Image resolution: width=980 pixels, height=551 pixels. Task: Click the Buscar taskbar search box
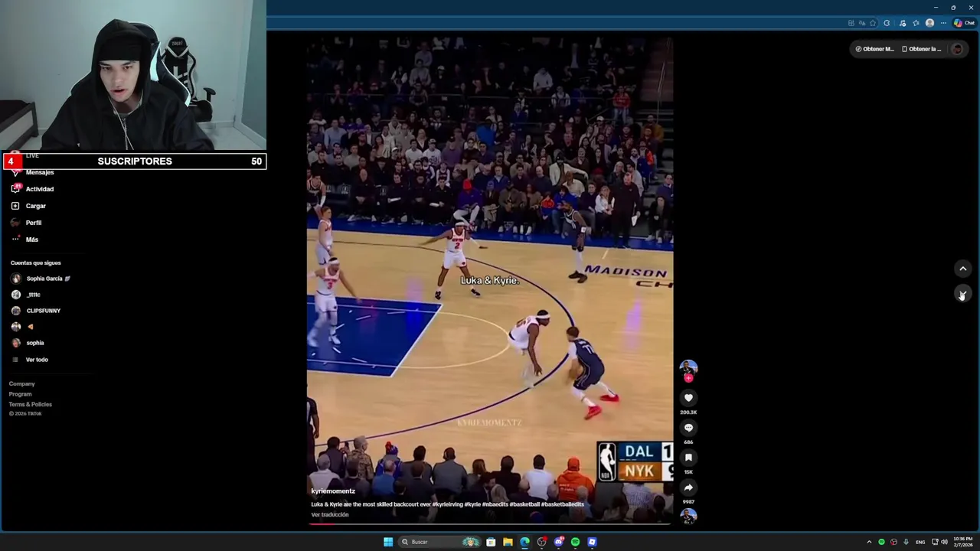[x=440, y=542]
